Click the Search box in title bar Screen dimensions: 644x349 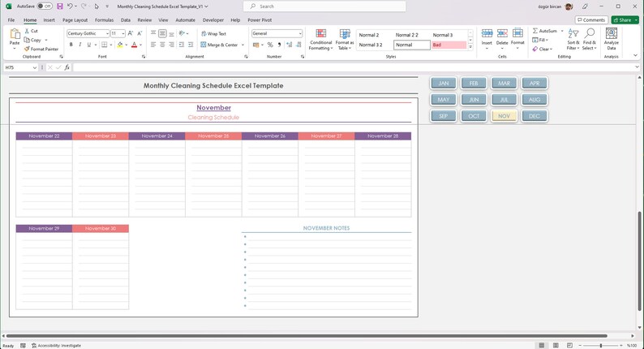coord(324,6)
